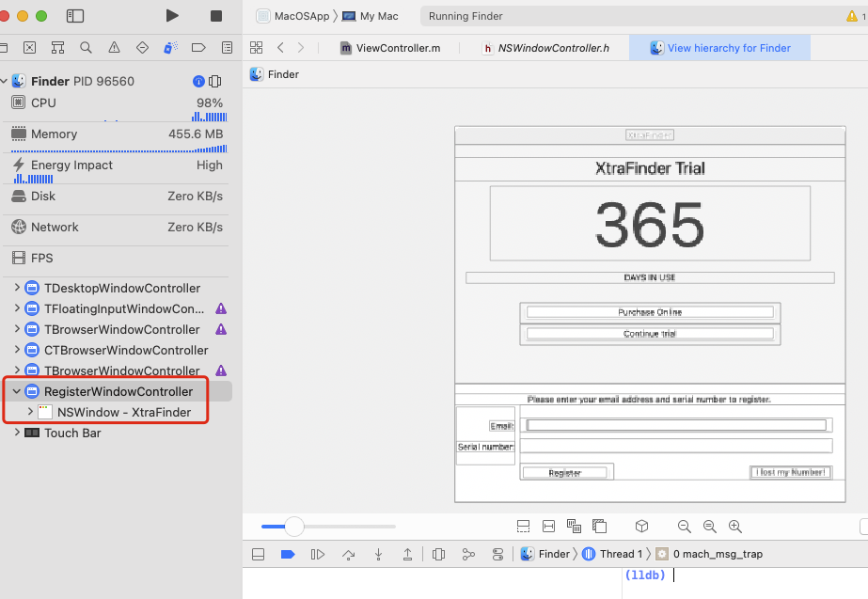The image size is (868, 599).
Task: Collapse the Finder PID 96560 process
Action: point(4,82)
